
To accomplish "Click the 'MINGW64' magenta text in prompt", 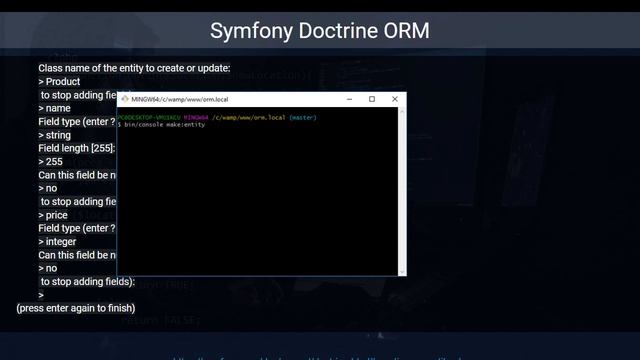I will coord(196,118).
